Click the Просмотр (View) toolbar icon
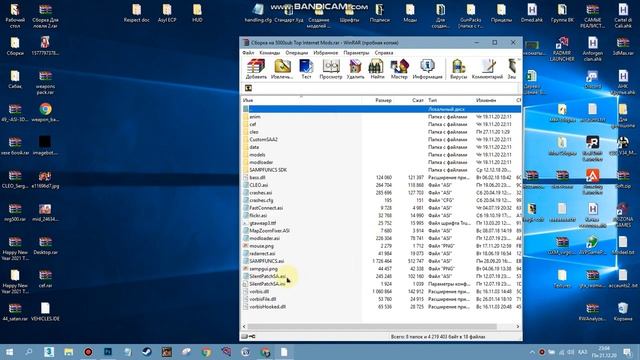The width and height of the screenshot is (640, 360). pos(331,69)
